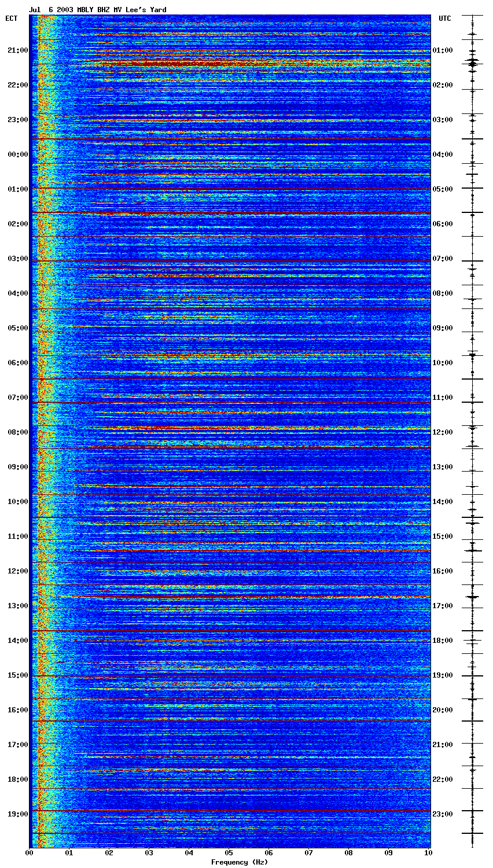
Task: Click the 04 frequency tick label
Action: point(189,852)
